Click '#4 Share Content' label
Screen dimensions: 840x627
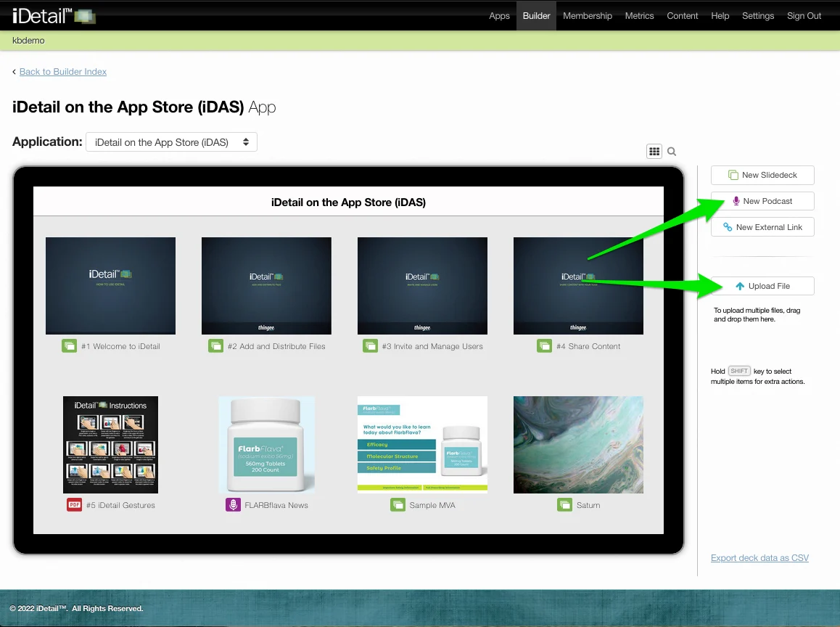click(x=588, y=346)
